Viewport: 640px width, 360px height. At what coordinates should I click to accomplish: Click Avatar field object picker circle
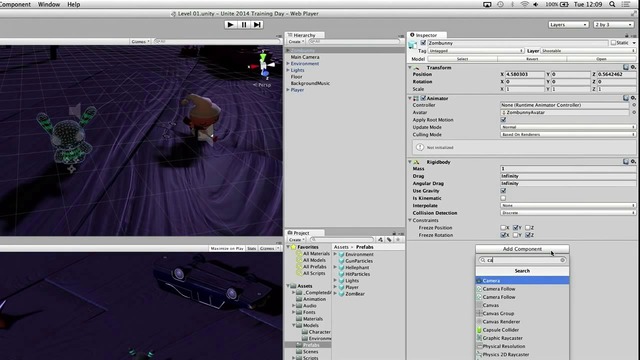coord(634,112)
